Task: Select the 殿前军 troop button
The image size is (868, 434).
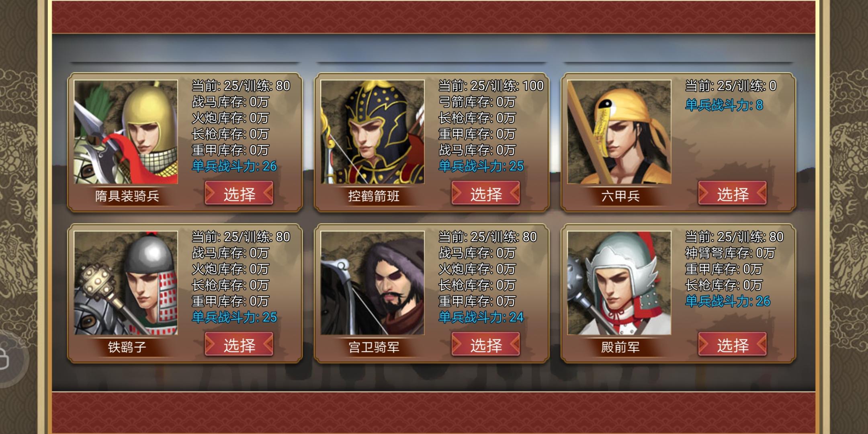Action: pos(733,344)
